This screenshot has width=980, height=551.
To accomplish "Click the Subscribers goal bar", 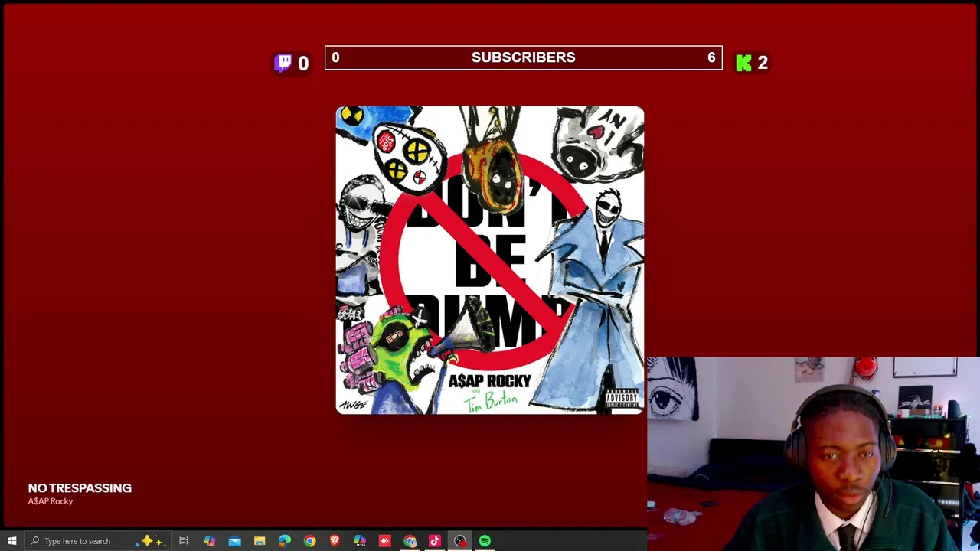I will point(524,57).
